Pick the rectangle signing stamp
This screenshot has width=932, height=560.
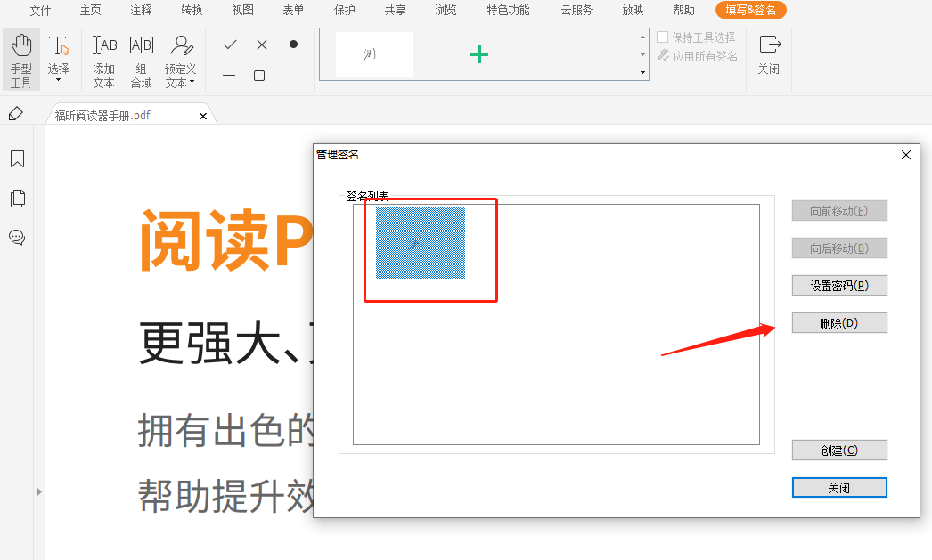click(260, 76)
